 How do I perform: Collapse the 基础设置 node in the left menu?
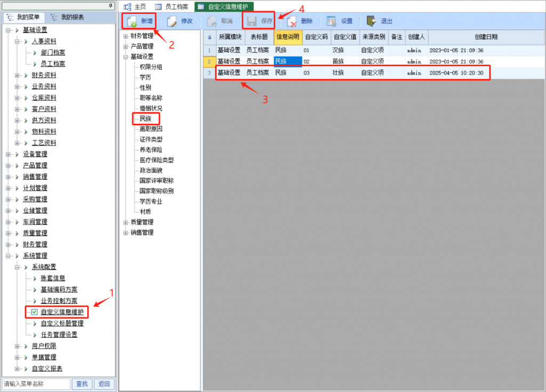point(9,30)
